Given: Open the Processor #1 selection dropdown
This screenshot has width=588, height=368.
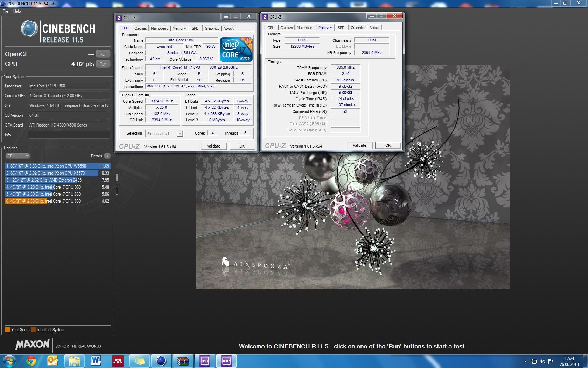Looking at the screenshot, I should (x=164, y=134).
